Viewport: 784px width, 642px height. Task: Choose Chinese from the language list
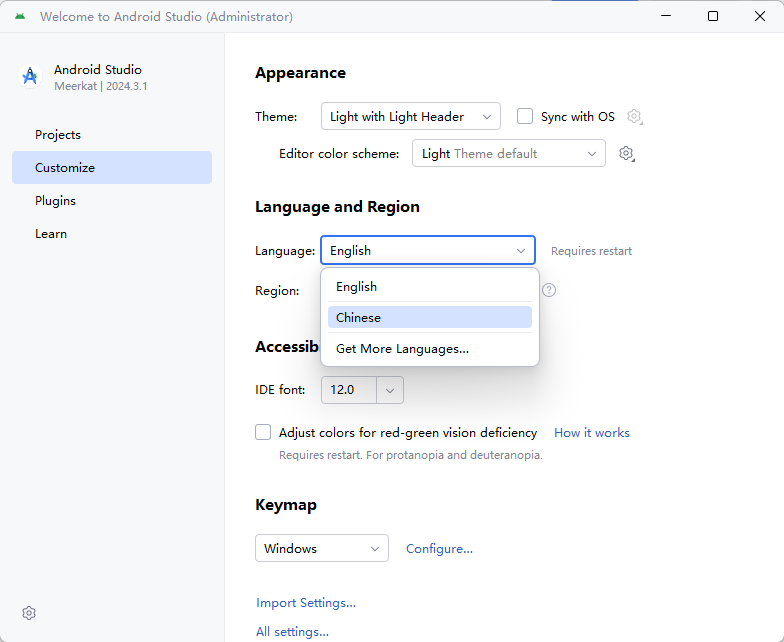pos(430,318)
